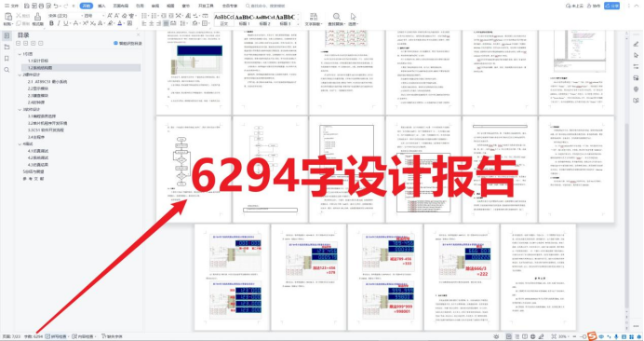Viewport: 644px width, 341px height.
Task: Collapse the 2硬件设计 outline section
Action: (x=20, y=75)
